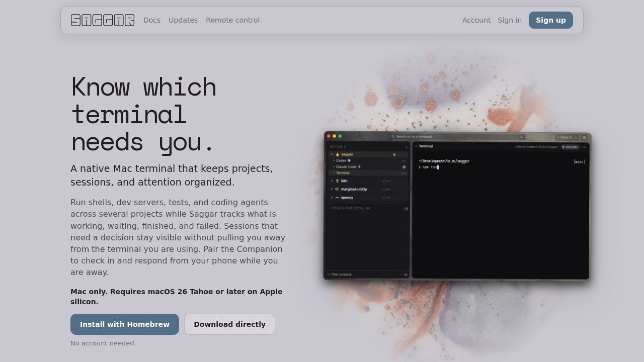The image size is (644, 362).
Task: Click the Sign in link
Action: [510, 20]
